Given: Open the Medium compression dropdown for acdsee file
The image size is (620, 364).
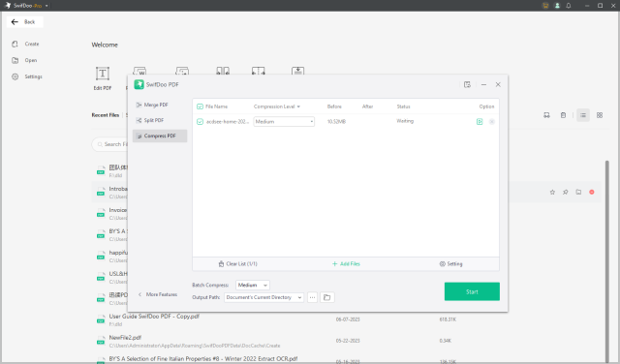Looking at the screenshot, I should (x=284, y=122).
